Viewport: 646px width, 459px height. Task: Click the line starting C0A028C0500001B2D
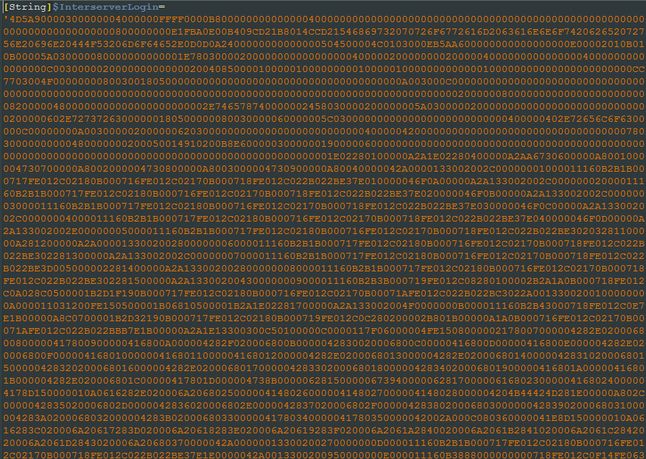pyautogui.click(x=325, y=293)
